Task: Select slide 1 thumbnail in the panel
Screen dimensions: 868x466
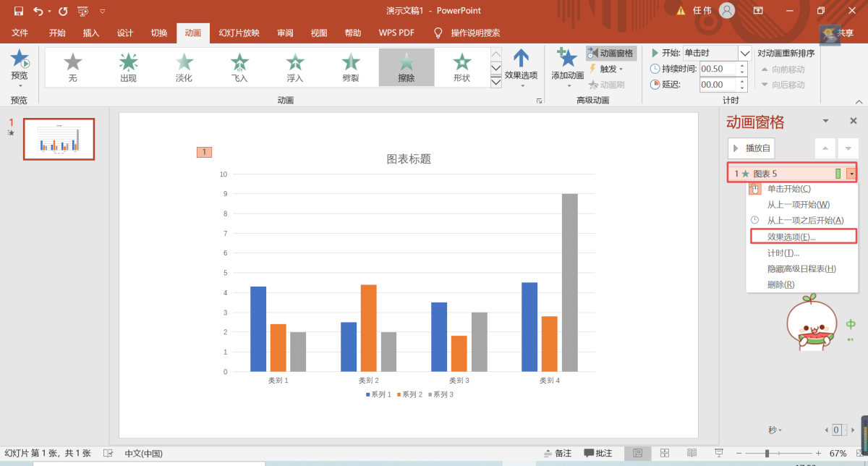Action: 59,139
